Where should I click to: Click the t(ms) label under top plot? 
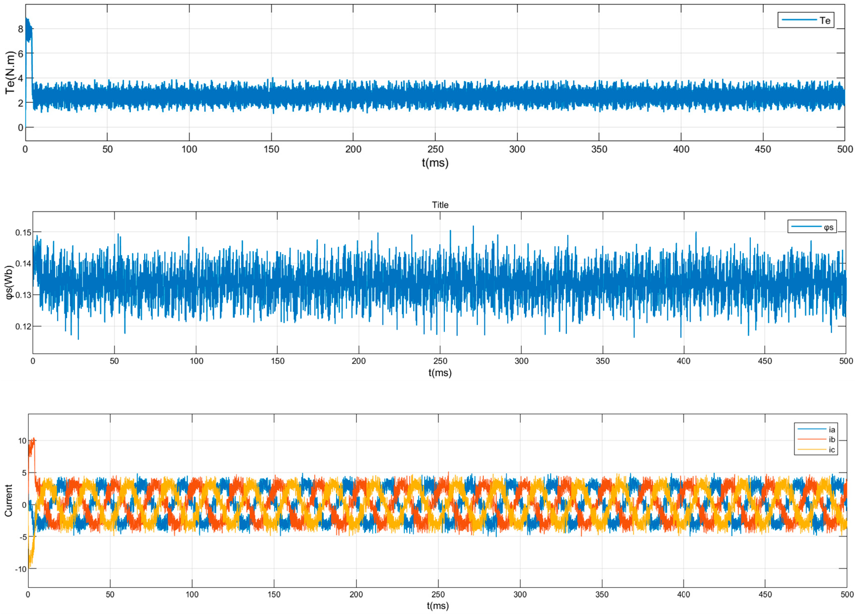435,163
